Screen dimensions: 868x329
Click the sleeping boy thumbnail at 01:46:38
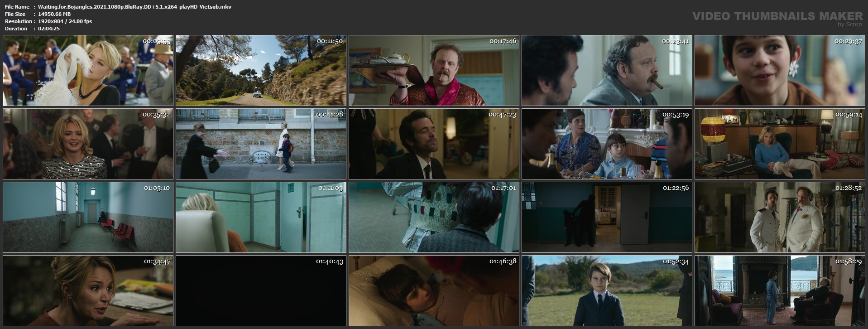click(434, 290)
